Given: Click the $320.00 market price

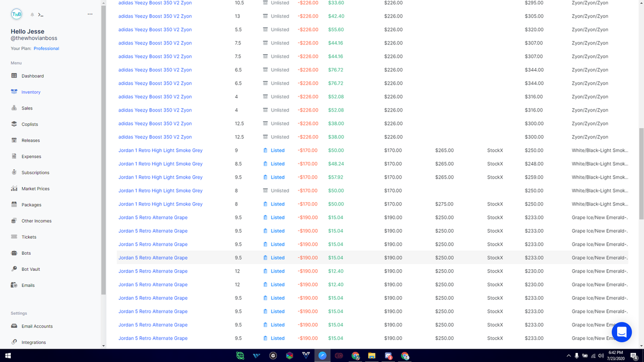Looking at the screenshot, I should 534,29.
